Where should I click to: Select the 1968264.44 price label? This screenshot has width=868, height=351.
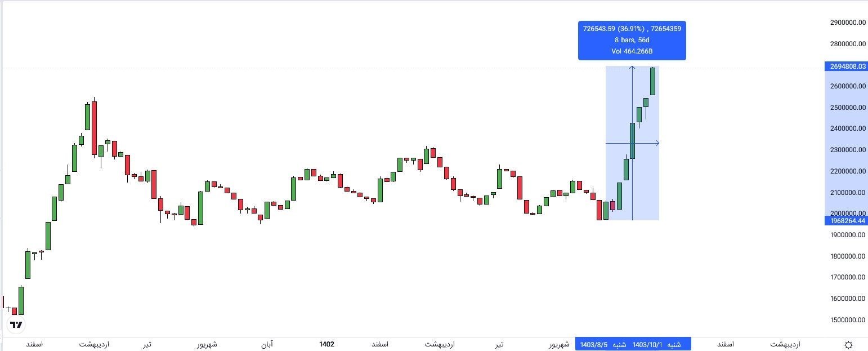[x=846, y=221]
